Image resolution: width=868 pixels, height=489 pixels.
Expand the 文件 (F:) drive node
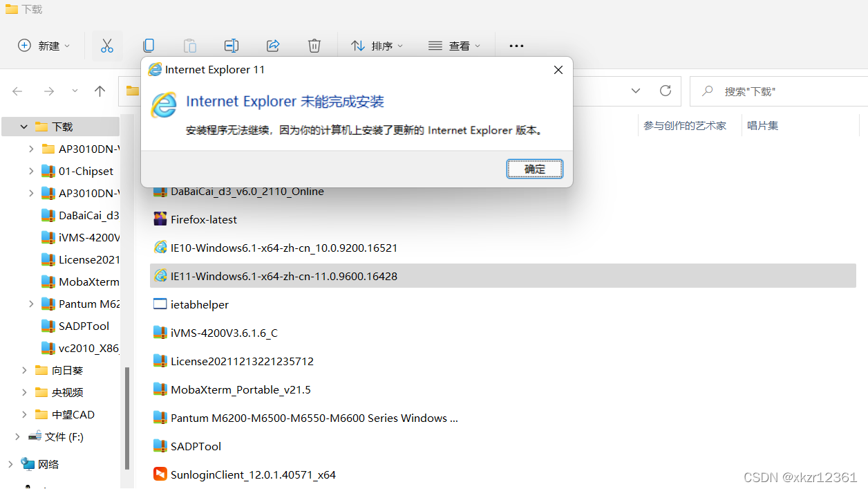[x=17, y=436]
